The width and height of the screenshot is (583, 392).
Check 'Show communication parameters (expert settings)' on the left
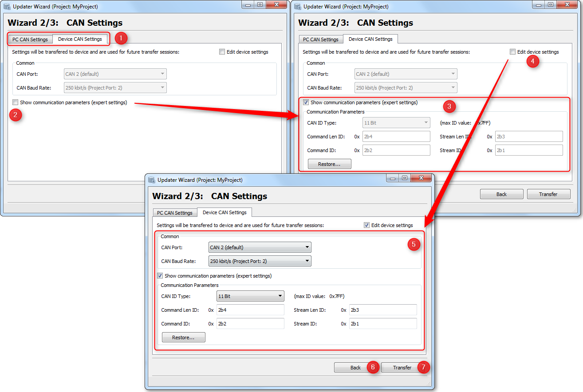click(15, 102)
